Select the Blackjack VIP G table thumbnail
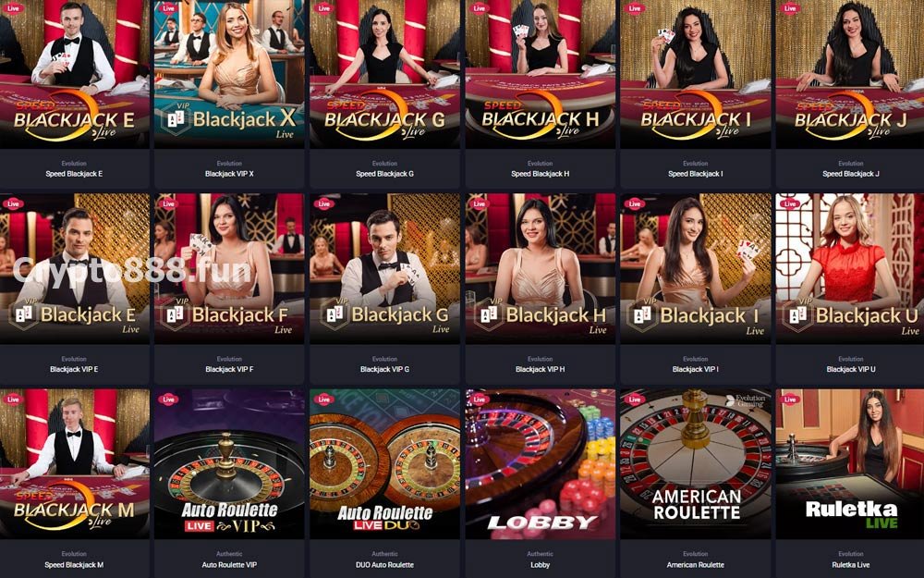The width and height of the screenshot is (924, 578). pyautogui.click(x=384, y=268)
